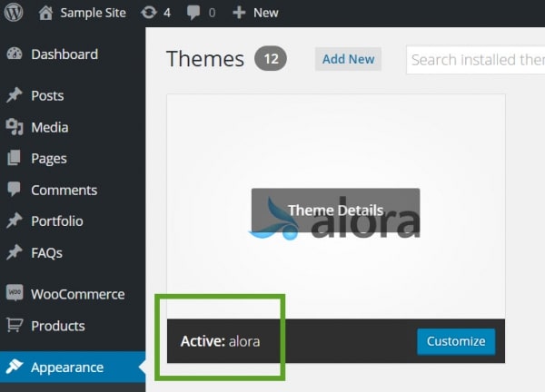
Task: Click the Portfolio pushpin icon
Action: 15,220
